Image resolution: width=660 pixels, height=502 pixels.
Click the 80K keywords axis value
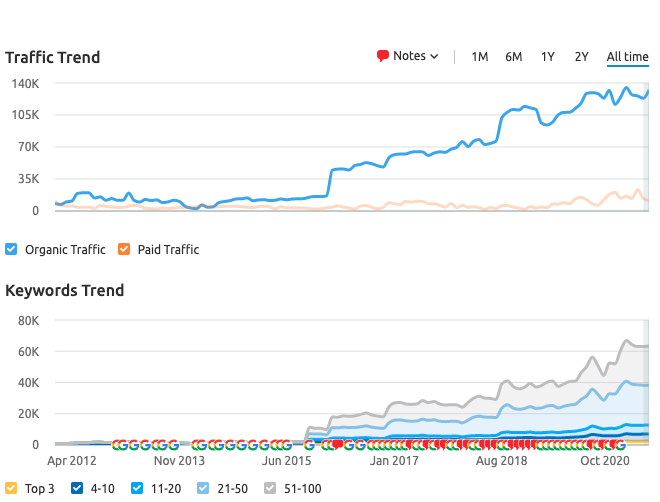coord(28,321)
